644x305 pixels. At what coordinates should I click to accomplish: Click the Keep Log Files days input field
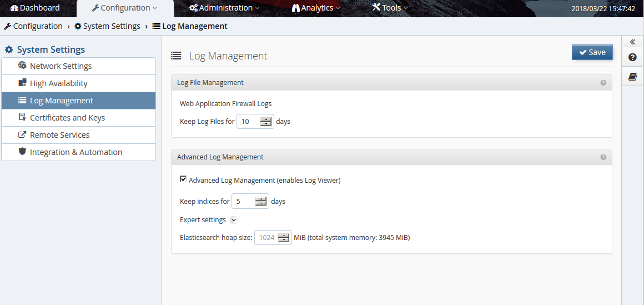pos(255,122)
